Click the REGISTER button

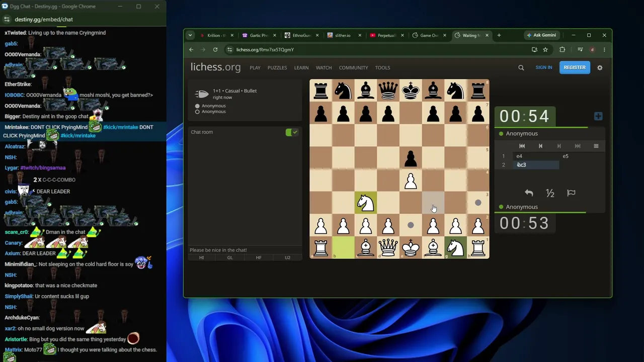(575, 67)
